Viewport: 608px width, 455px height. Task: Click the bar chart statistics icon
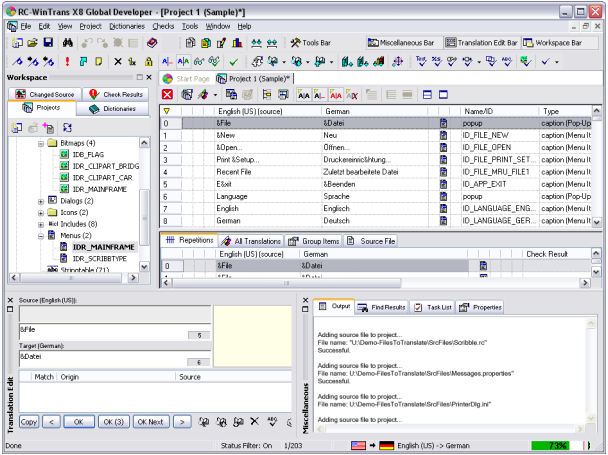click(x=237, y=43)
